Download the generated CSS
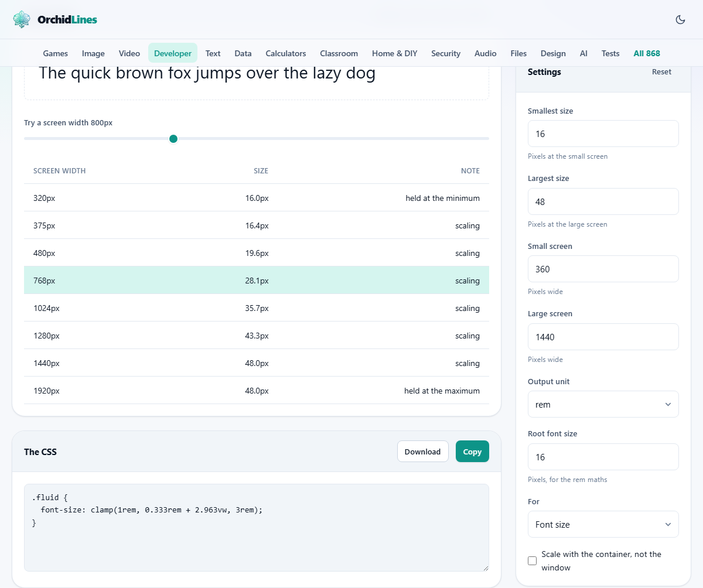The image size is (703, 588). pos(422,452)
